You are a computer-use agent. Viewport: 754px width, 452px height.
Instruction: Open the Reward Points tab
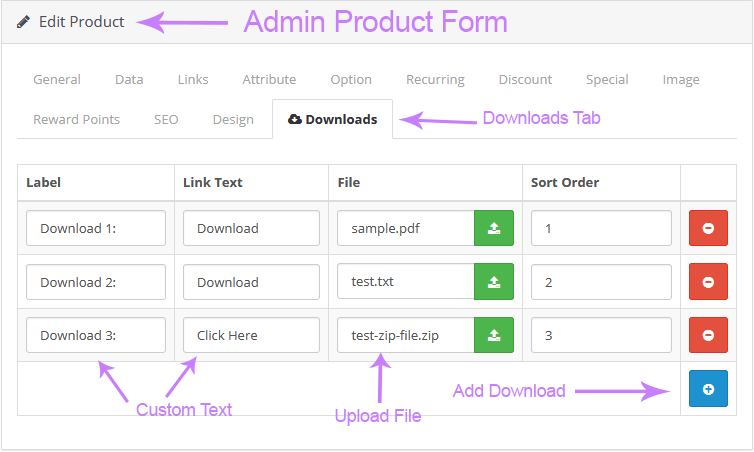[x=76, y=119]
